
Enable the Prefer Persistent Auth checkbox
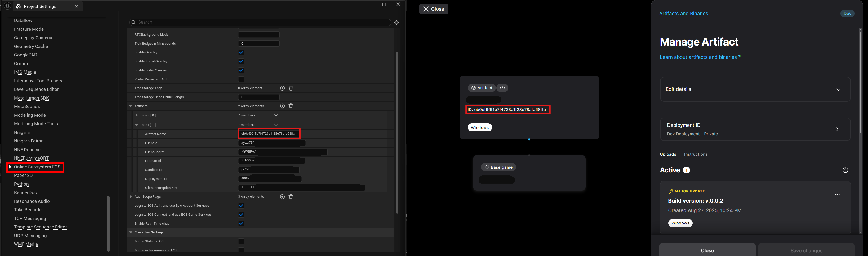click(x=241, y=79)
